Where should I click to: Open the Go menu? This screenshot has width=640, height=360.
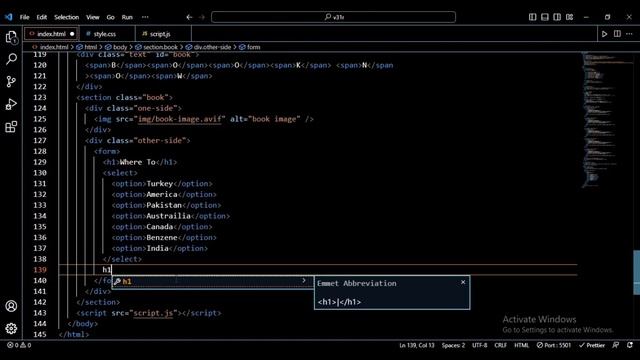pos(111,17)
